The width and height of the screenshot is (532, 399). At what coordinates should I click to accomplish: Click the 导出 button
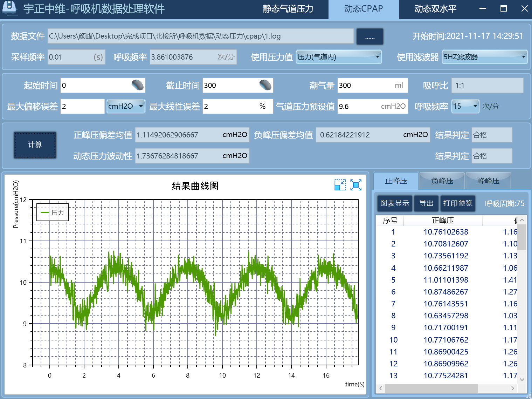(x=426, y=203)
